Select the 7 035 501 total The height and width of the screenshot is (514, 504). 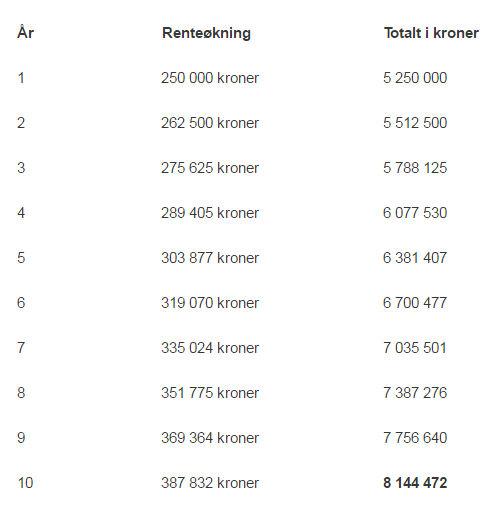click(415, 348)
